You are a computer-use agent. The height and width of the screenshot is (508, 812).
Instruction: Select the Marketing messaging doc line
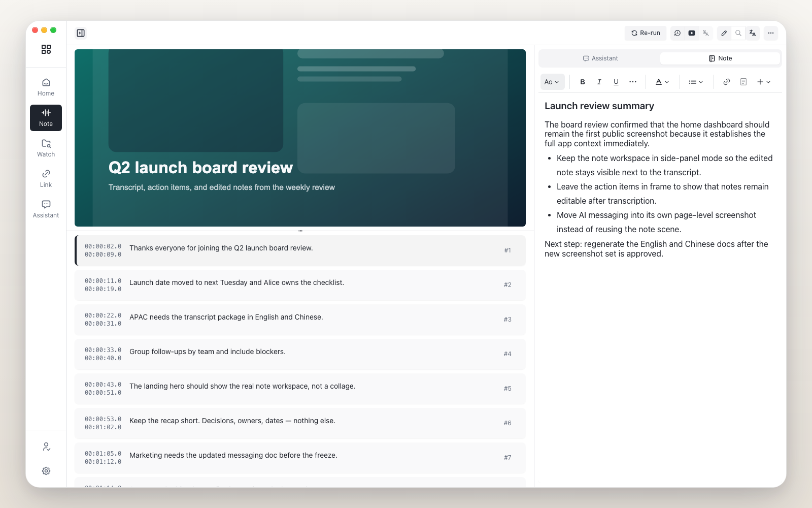pos(300,458)
